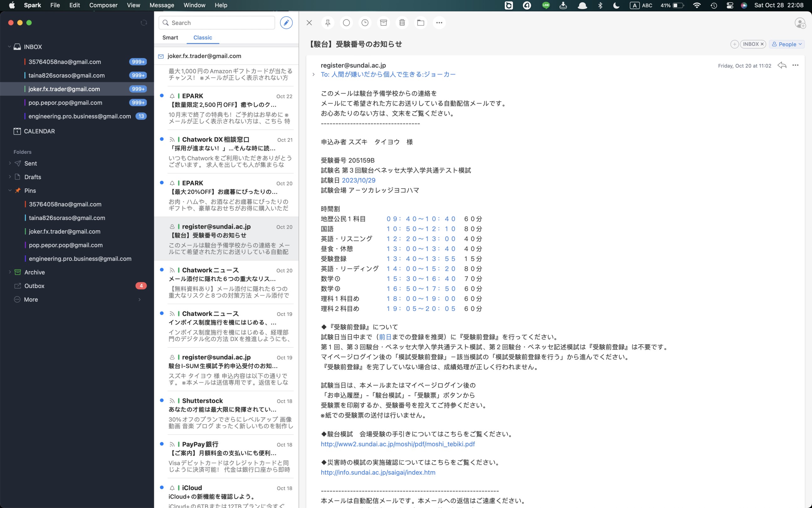Screen dimensions: 812x508
Task: Open the Time Machine menu bar icon
Action: [x=714, y=5]
